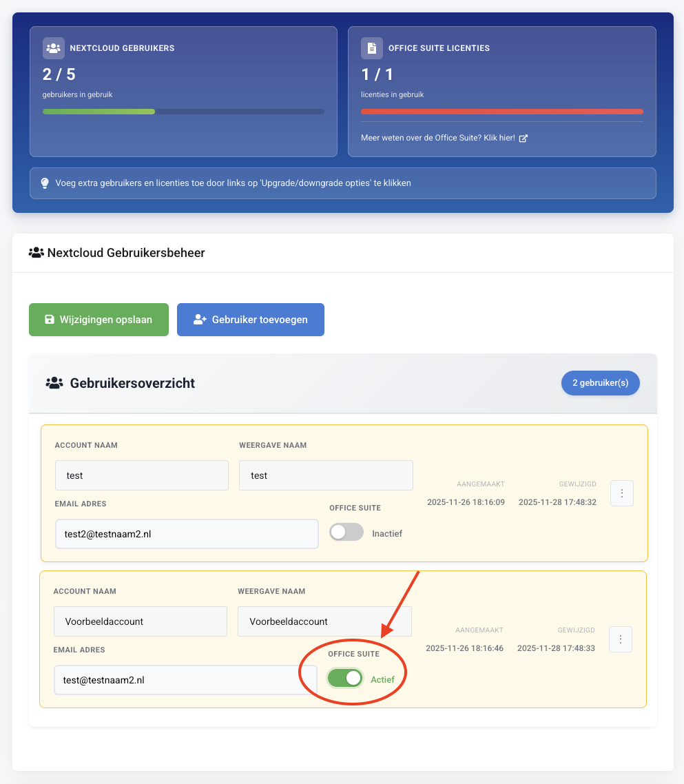Click the users icon beside Nextcloud Gebruikersbeheer
This screenshot has height=784, width=684.
click(x=36, y=253)
